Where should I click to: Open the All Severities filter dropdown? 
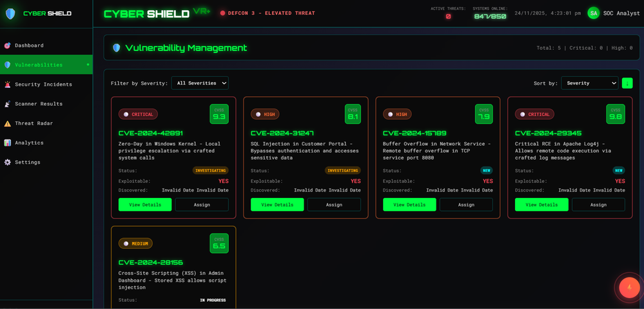(x=200, y=83)
